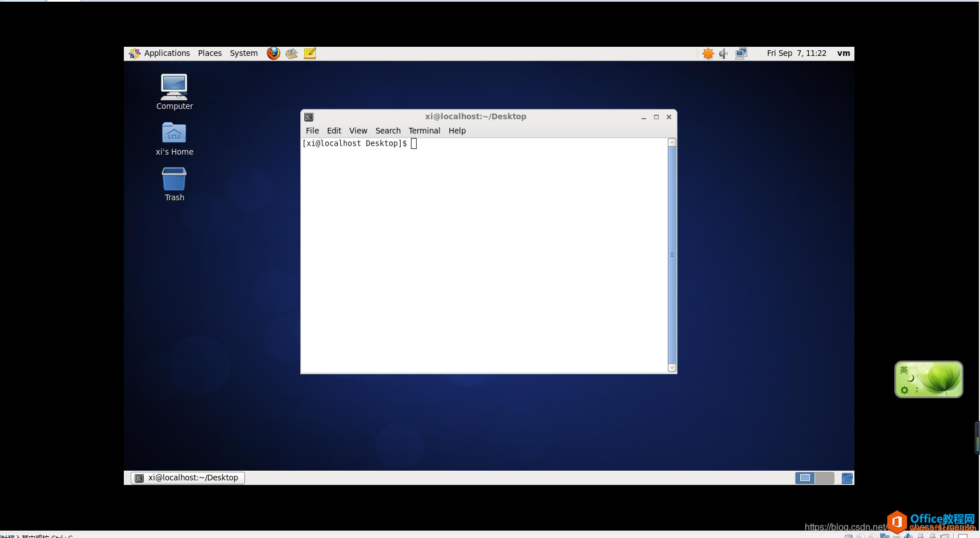
Task: Minimize the terminal window
Action: click(644, 117)
